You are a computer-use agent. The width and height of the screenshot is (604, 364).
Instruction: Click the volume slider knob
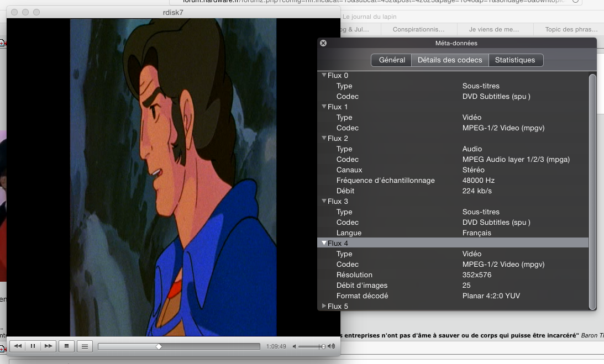pos(323,347)
